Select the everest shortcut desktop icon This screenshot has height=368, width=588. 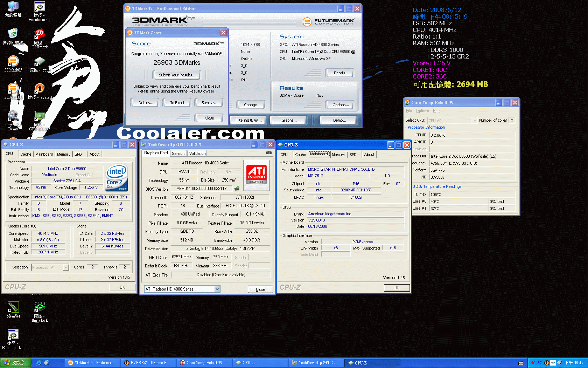[40, 91]
